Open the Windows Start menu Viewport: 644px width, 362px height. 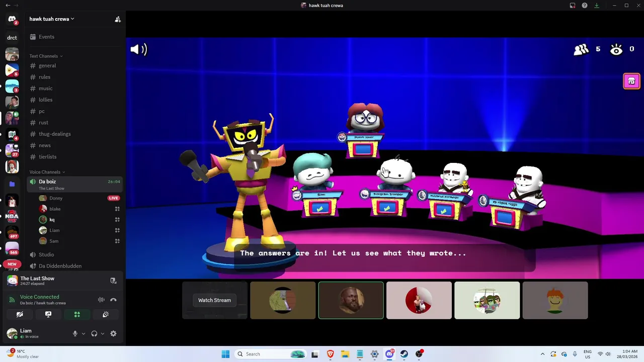click(225, 354)
